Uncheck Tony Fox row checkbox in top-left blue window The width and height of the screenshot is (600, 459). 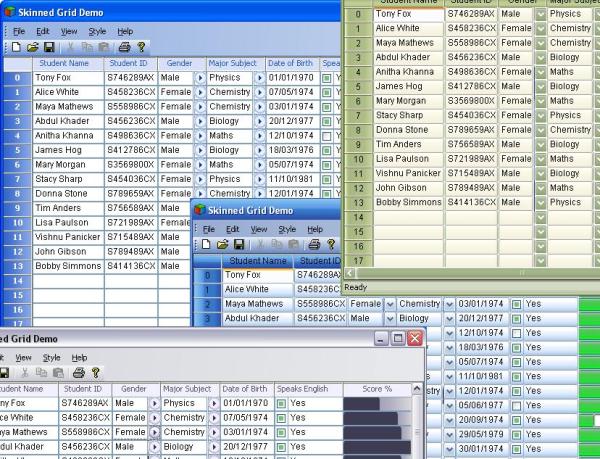pos(326,78)
